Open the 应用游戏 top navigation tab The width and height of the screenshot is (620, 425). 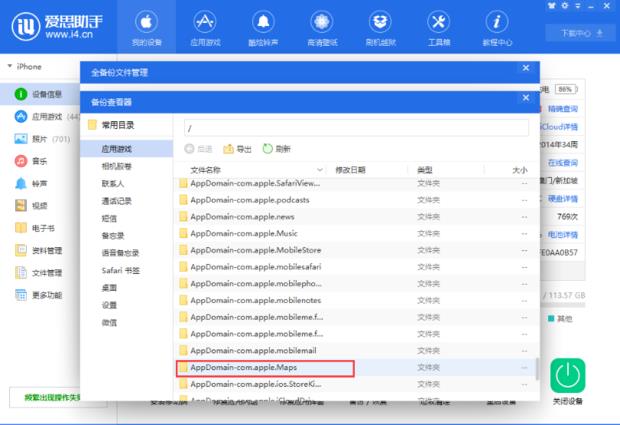(x=205, y=28)
